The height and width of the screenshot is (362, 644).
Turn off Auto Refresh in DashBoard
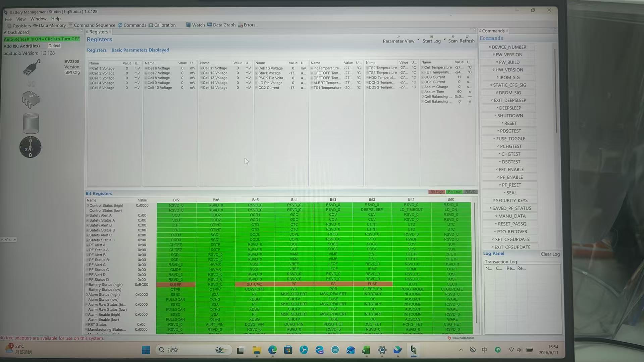pyautogui.click(x=42, y=39)
